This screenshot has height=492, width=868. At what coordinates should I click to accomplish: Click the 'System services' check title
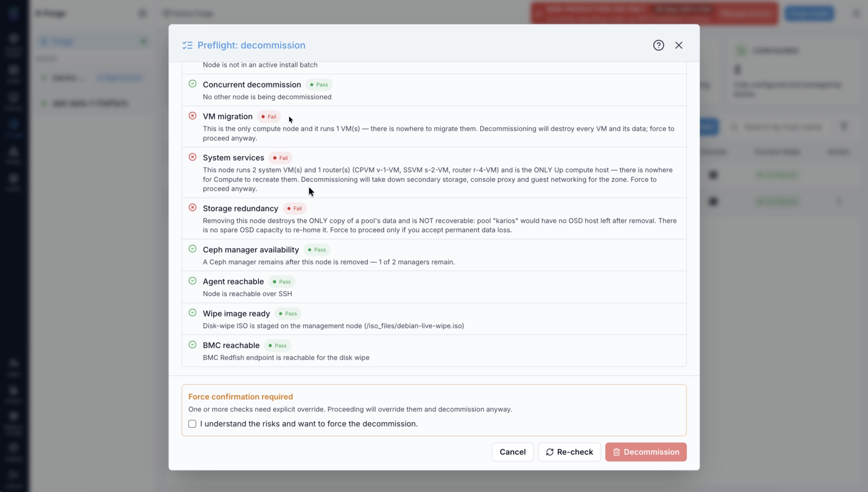pos(233,158)
